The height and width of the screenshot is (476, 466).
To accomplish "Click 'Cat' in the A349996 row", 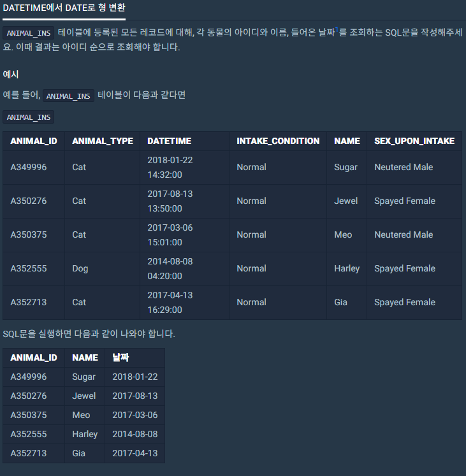I will 79,167.
